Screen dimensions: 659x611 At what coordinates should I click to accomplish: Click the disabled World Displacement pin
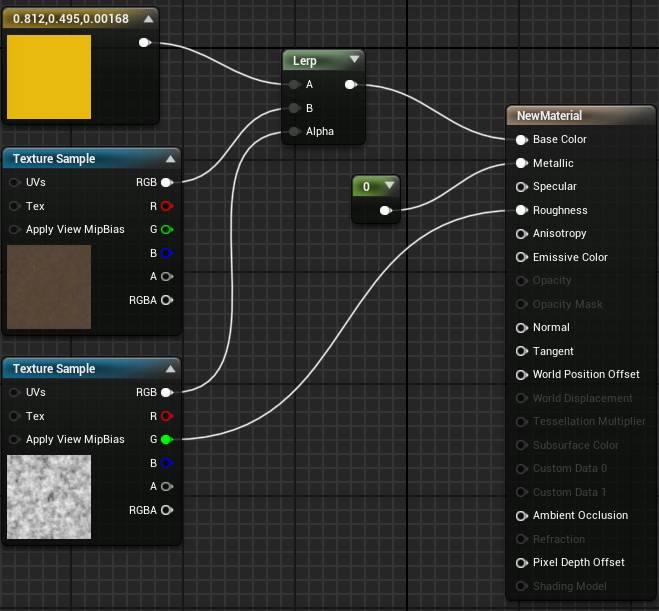(x=522, y=398)
